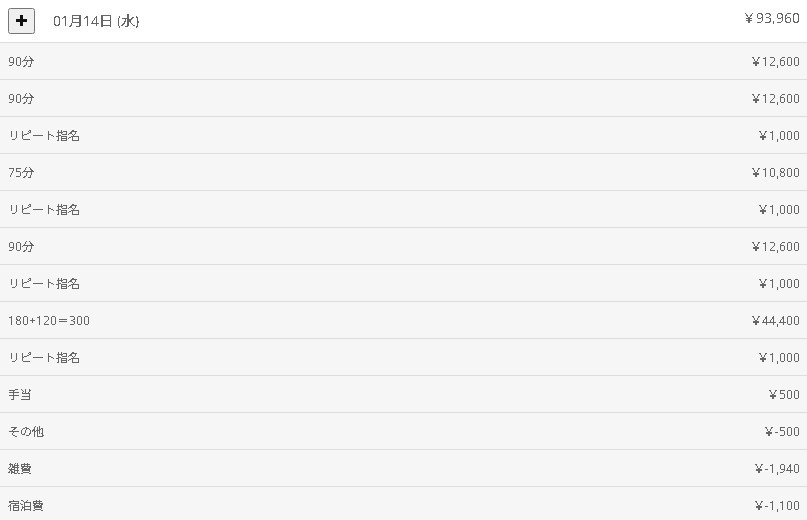Image resolution: width=807 pixels, height=520 pixels.
Task: Select the 手当 row label
Action: click(20, 395)
